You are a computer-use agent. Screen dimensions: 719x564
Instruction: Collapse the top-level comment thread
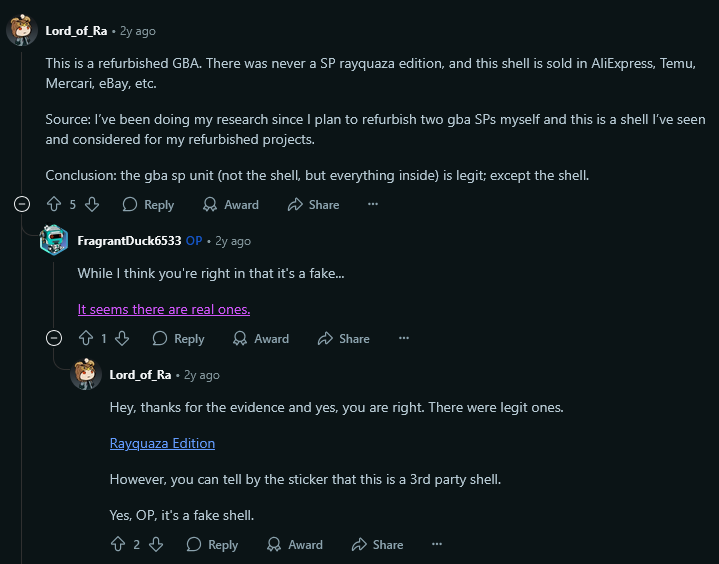click(x=22, y=204)
